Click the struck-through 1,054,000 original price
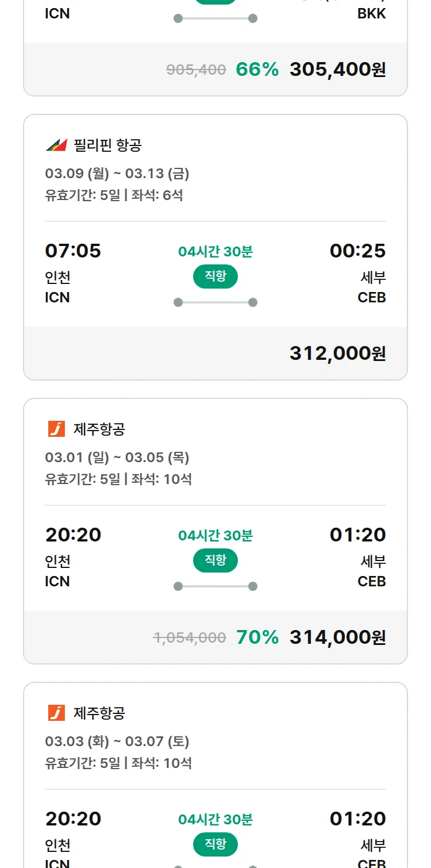The width and height of the screenshot is (431, 868). (x=190, y=637)
